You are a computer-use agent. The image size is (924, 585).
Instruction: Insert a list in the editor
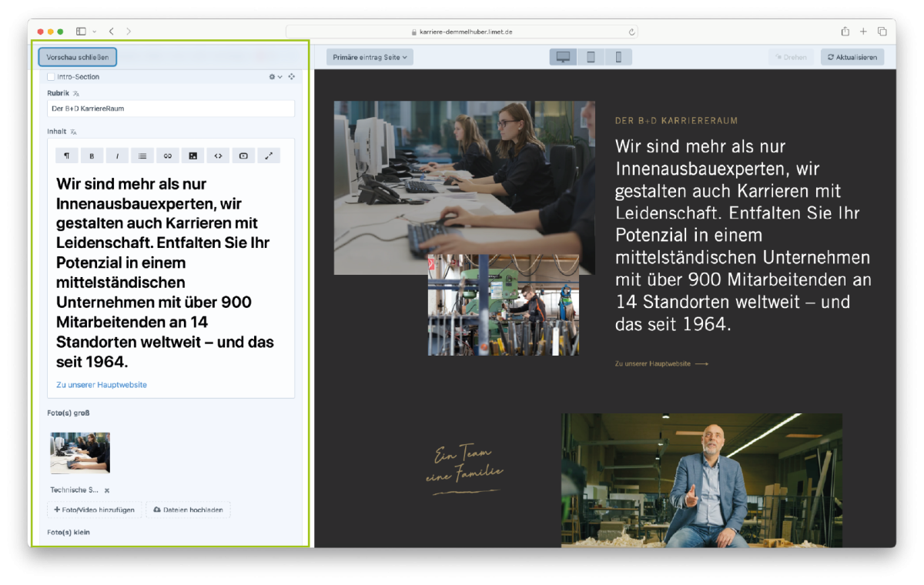pos(142,155)
